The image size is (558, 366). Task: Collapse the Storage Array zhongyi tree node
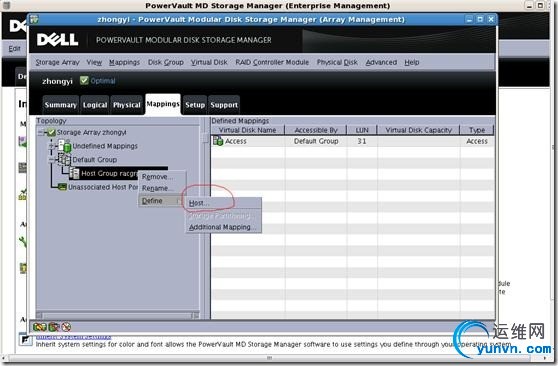(41, 132)
